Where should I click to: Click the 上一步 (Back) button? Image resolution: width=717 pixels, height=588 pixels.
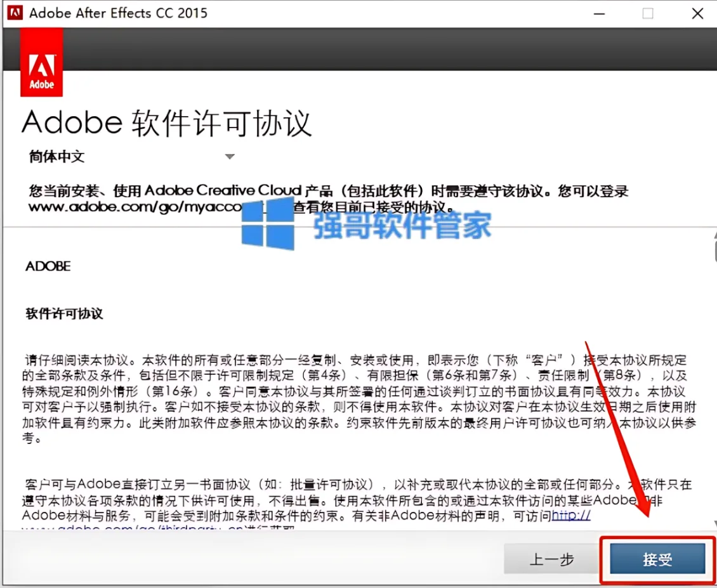click(x=551, y=558)
